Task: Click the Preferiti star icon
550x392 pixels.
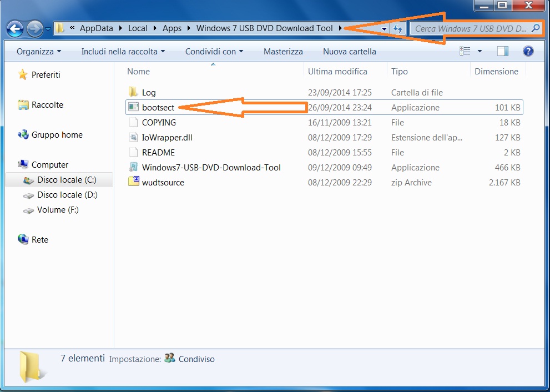Action: pos(23,74)
